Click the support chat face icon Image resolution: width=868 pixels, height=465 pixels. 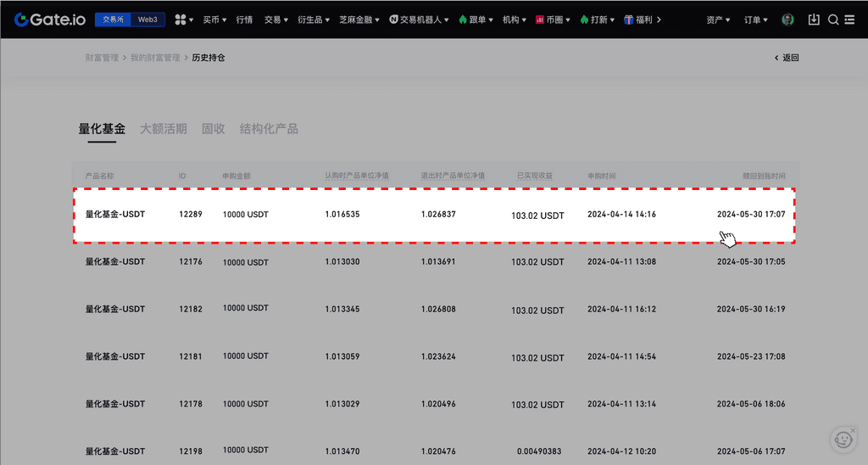pyautogui.click(x=843, y=439)
